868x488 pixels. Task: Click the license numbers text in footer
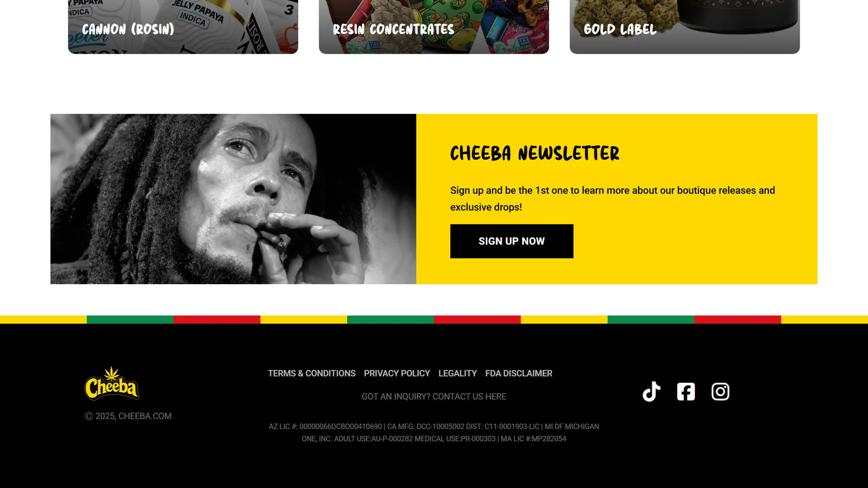[434, 432]
